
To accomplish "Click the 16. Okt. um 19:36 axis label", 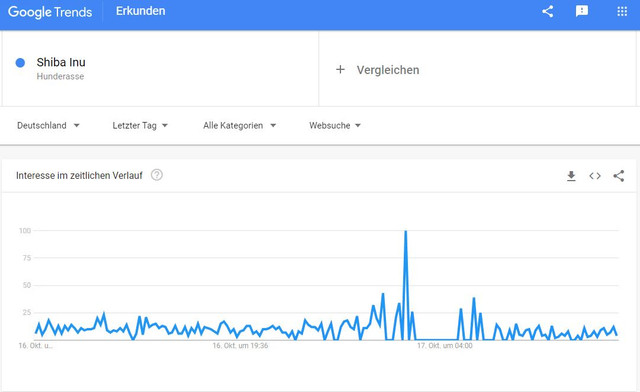I will [x=240, y=346].
